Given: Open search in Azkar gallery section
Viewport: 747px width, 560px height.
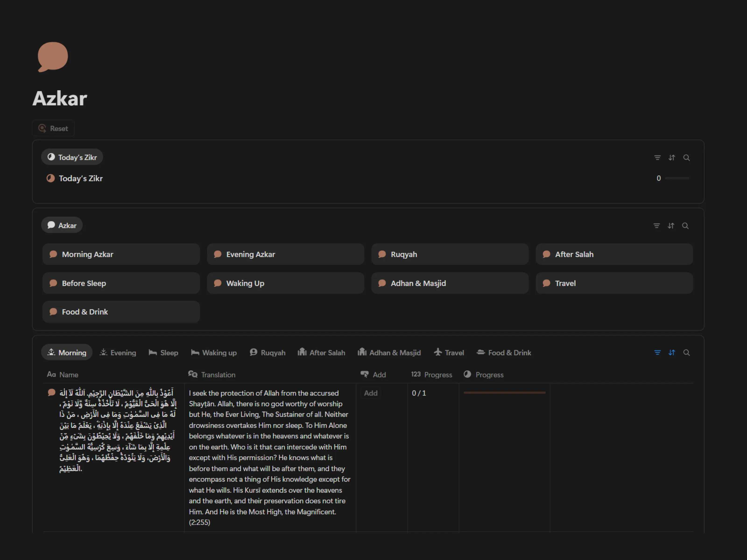Looking at the screenshot, I should pos(685,225).
